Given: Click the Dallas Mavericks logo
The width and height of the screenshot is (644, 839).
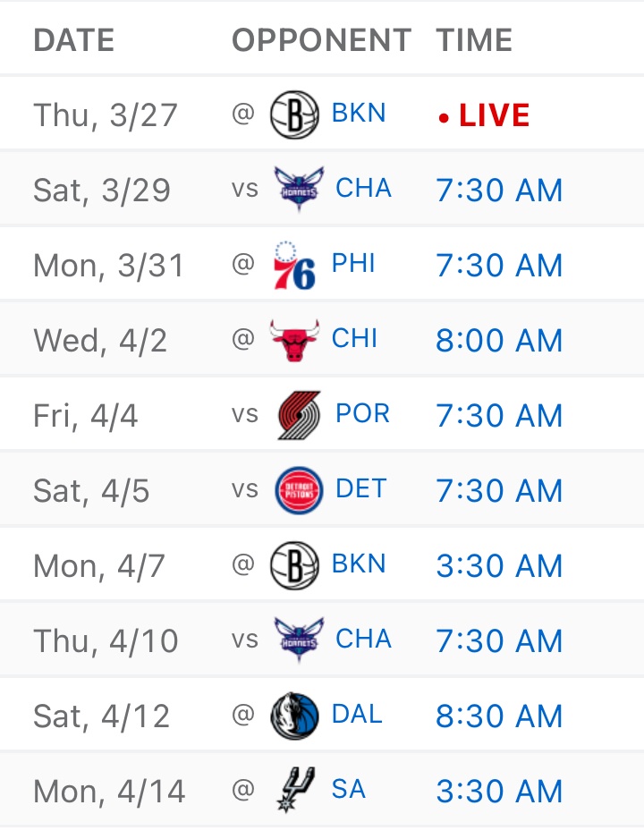Looking at the screenshot, I should [x=294, y=716].
